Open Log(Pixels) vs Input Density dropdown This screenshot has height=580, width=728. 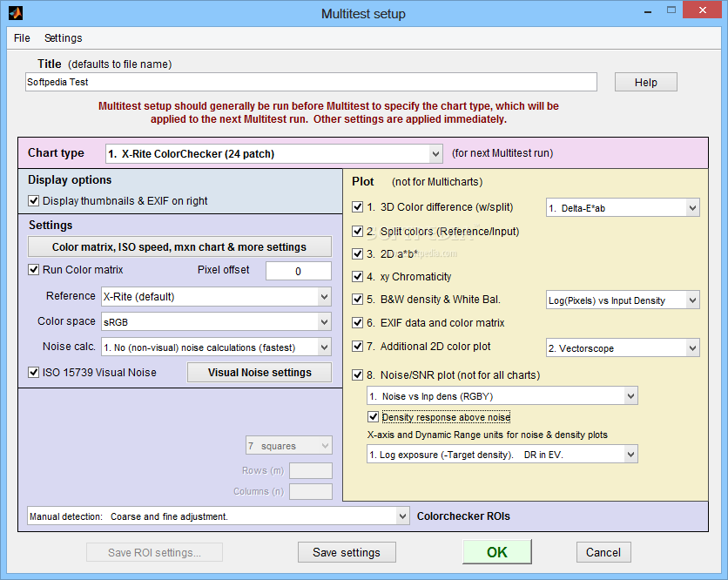[623, 300]
